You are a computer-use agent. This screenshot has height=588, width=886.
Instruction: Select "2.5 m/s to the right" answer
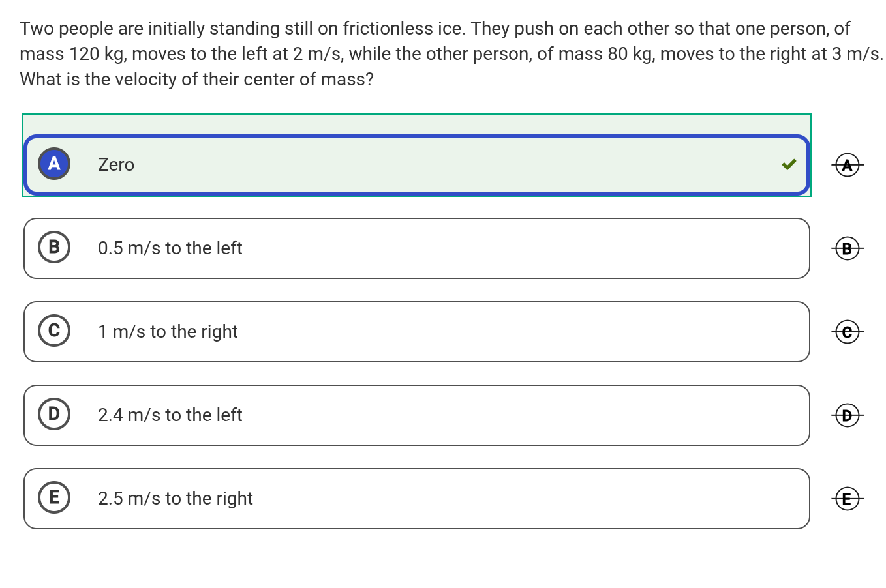point(175,499)
